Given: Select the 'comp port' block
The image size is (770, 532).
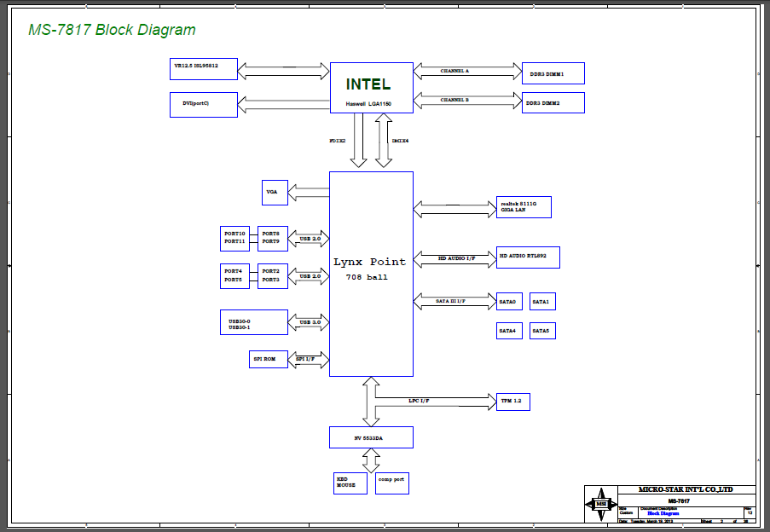Looking at the screenshot, I should [392, 483].
